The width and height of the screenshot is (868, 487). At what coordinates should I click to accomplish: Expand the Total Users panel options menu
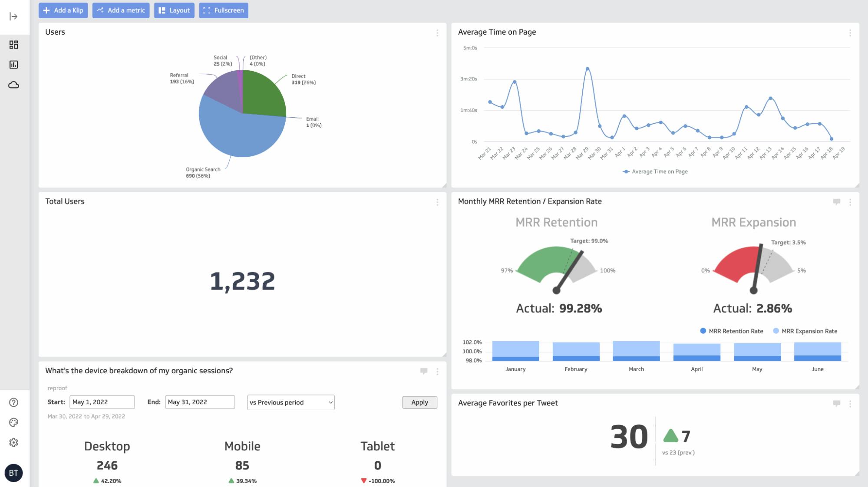[x=438, y=202]
